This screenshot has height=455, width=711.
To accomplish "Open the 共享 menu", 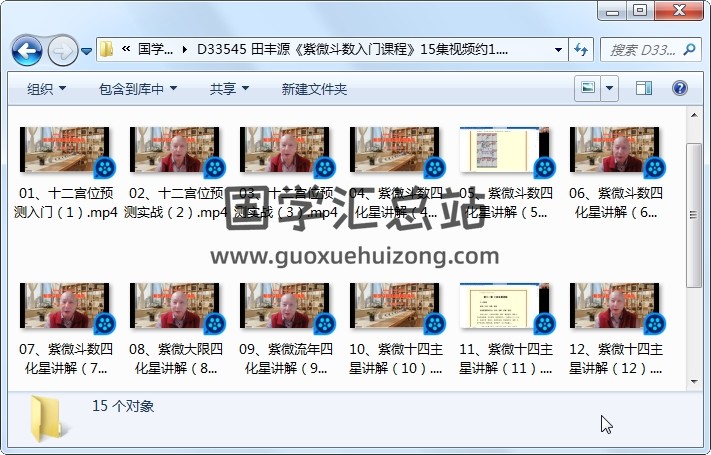I will tap(229, 89).
